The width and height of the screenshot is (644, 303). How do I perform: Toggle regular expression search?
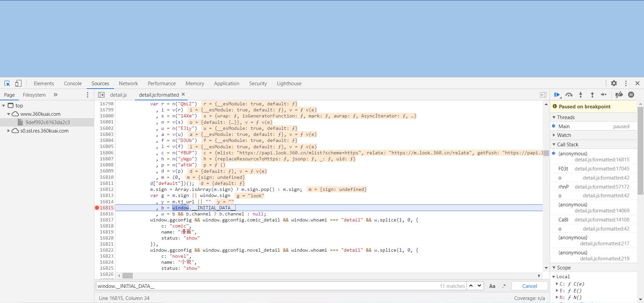point(504,286)
